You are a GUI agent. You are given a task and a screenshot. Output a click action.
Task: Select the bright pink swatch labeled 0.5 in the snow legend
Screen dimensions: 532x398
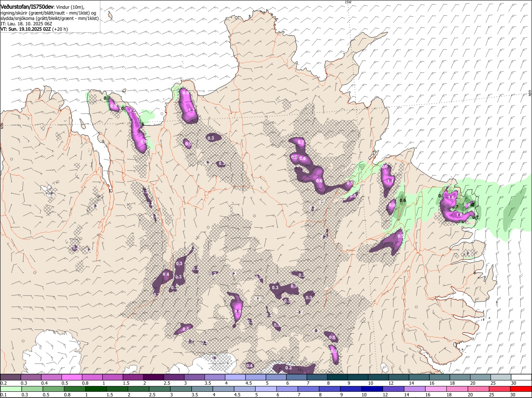tap(71, 377)
